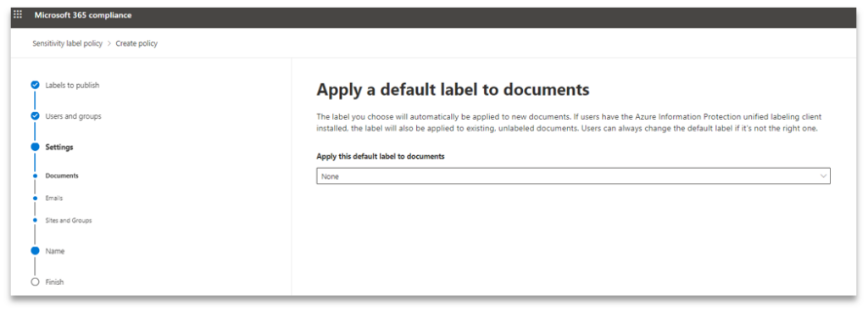
Task: Click the empty Finish step circle
Action: pyautogui.click(x=36, y=282)
